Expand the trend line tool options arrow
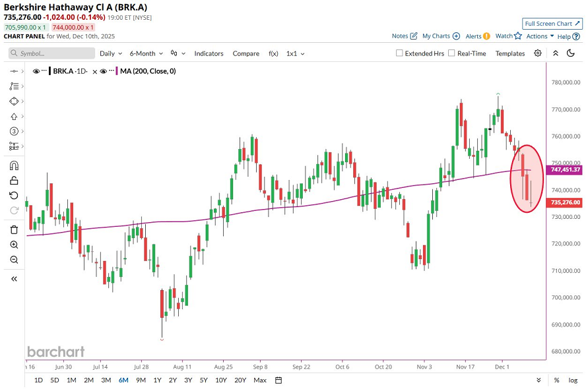Image resolution: width=588 pixels, height=389 pixels. pos(22,71)
